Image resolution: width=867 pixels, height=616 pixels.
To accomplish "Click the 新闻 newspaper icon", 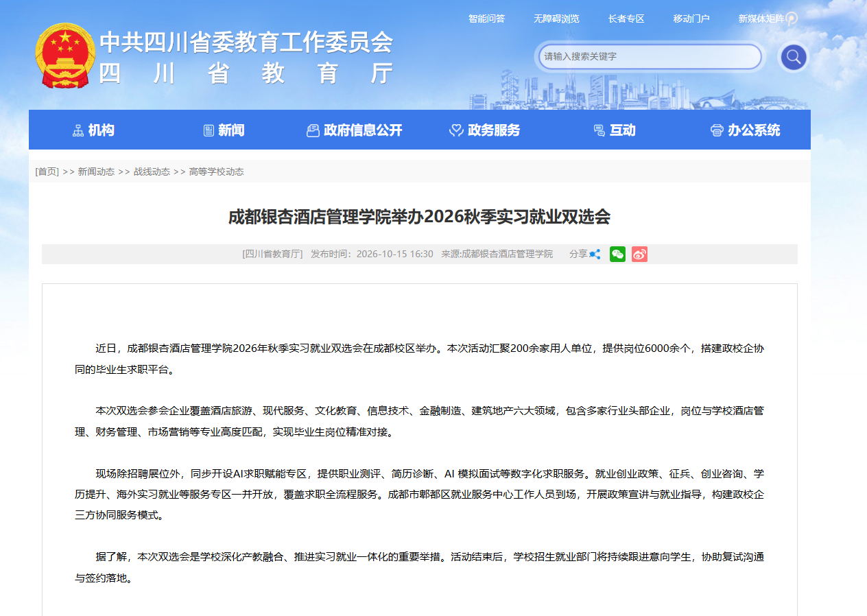I will (x=209, y=130).
